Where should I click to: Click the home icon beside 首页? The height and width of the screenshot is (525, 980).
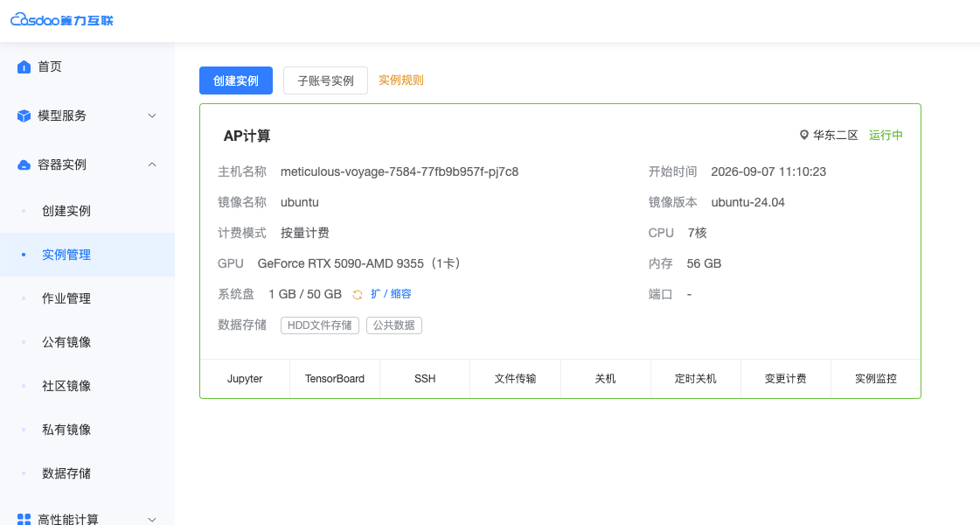[x=24, y=67]
